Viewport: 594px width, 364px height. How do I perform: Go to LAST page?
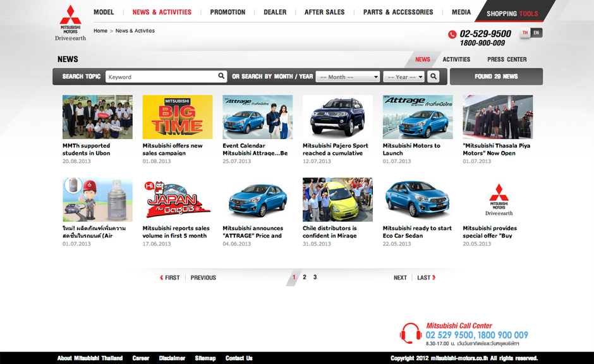(x=423, y=277)
